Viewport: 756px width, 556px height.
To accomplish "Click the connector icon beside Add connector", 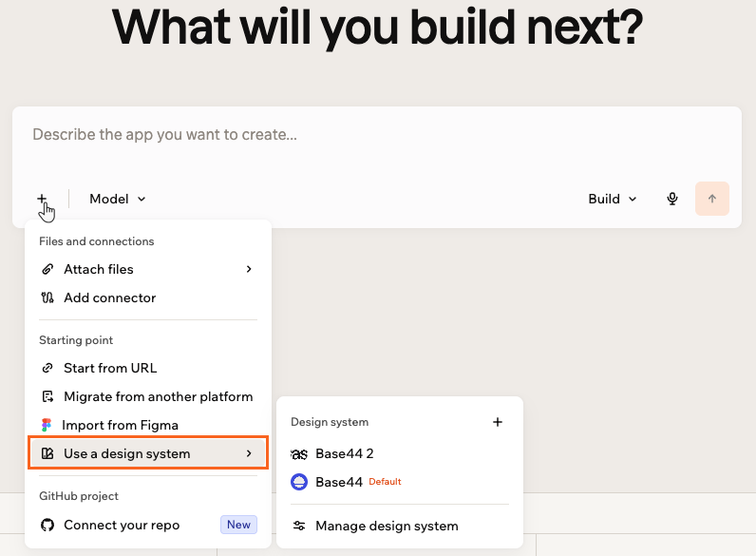I will [x=47, y=297].
